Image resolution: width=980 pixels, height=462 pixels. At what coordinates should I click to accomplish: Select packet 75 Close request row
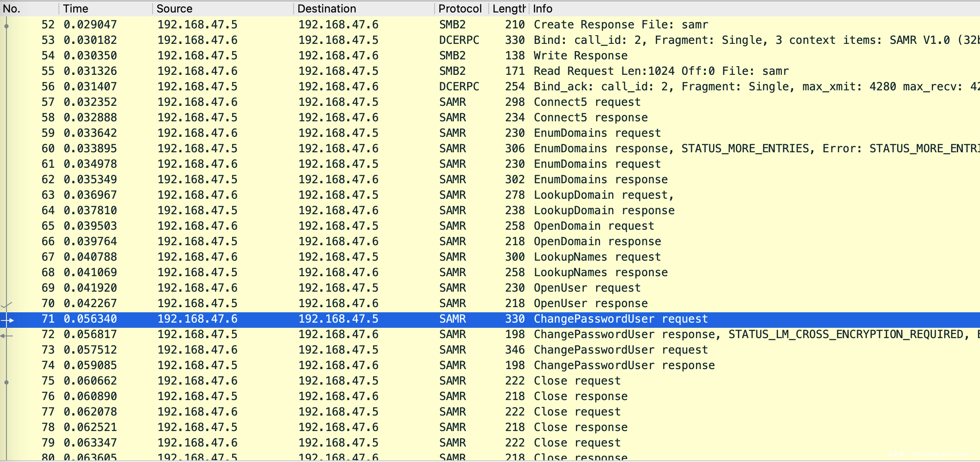click(x=490, y=381)
